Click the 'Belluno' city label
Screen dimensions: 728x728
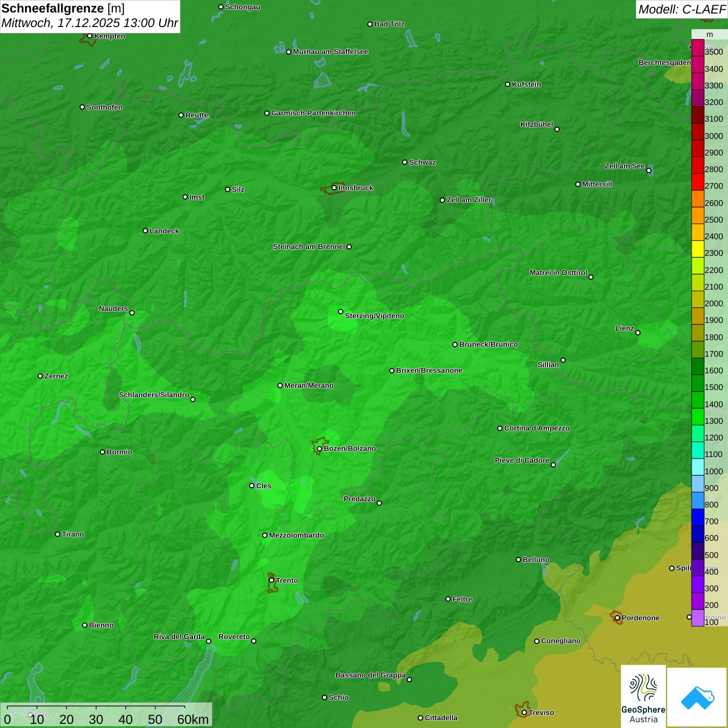pos(536,560)
